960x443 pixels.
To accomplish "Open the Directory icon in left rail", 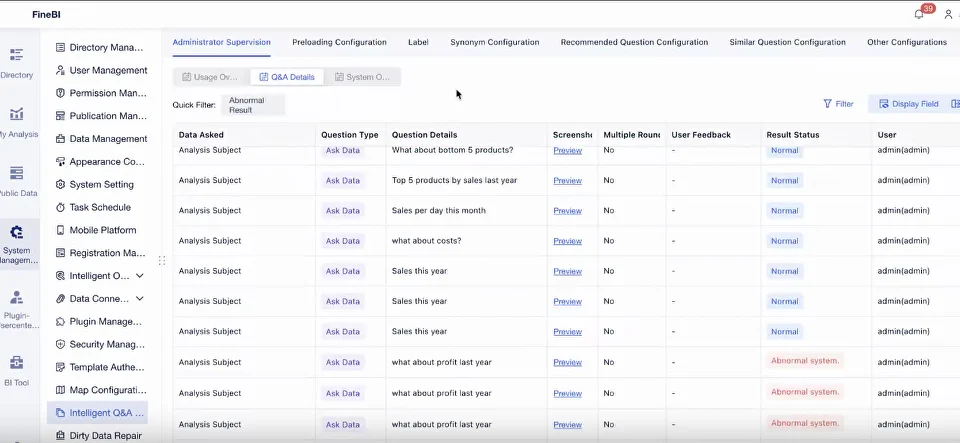I will [17, 55].
